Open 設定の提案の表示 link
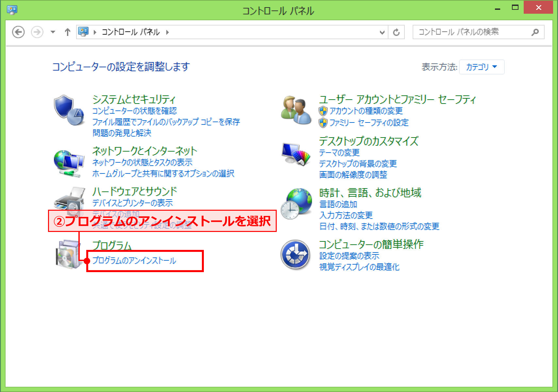 pos(349,256)
